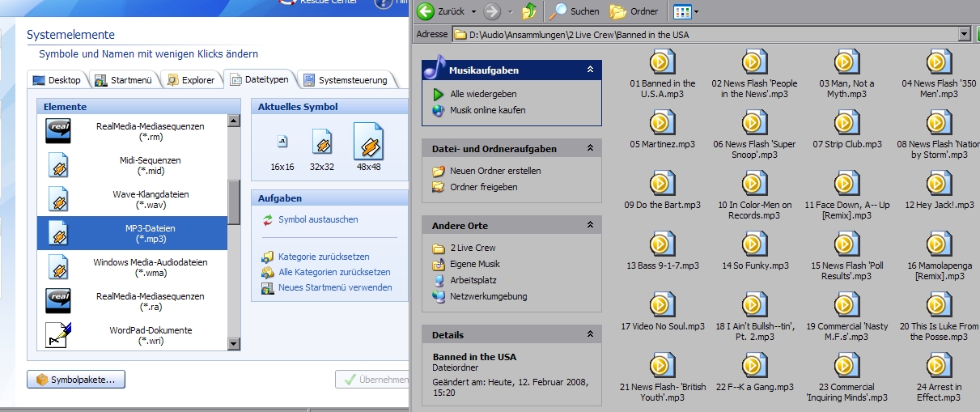The image size is (980, 412).
Task: Select 22 F--K a Gang.mp3 icon
Action: pyautogui.click(x=754, y=365)
